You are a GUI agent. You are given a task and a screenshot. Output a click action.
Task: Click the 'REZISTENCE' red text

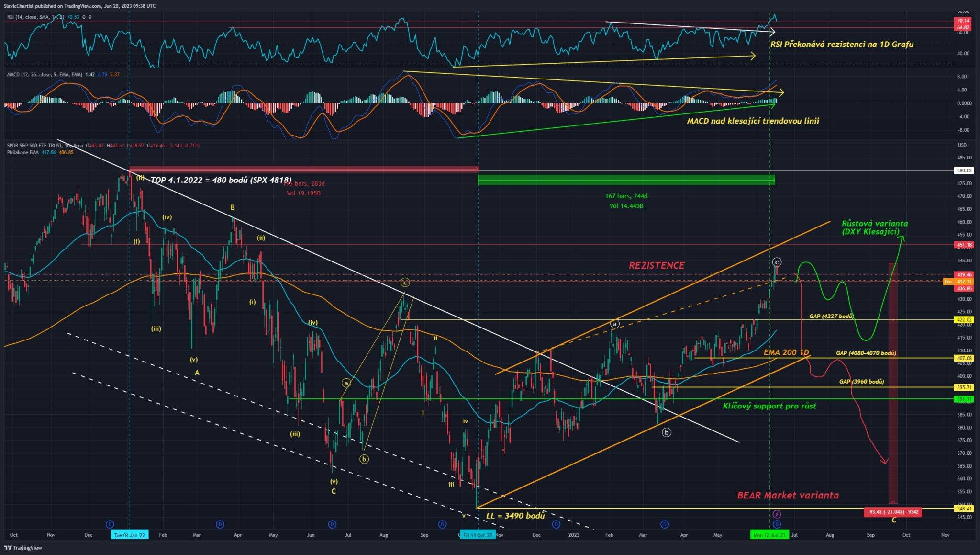point(657,265)
